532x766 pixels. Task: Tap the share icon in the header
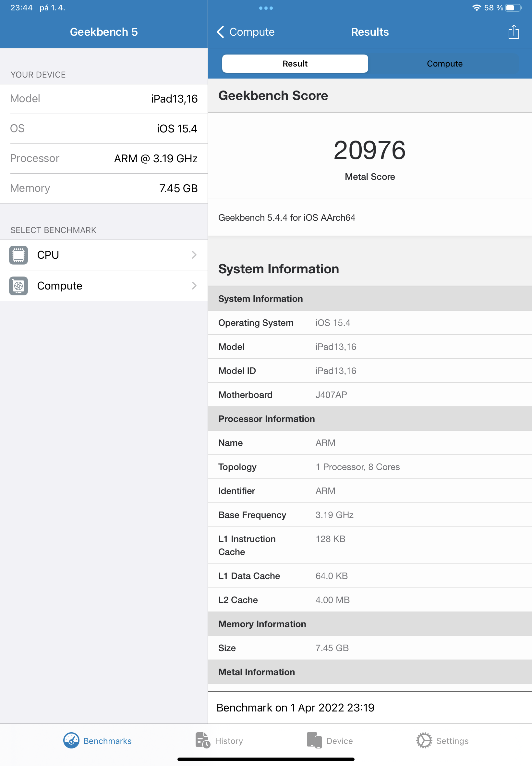513,32
